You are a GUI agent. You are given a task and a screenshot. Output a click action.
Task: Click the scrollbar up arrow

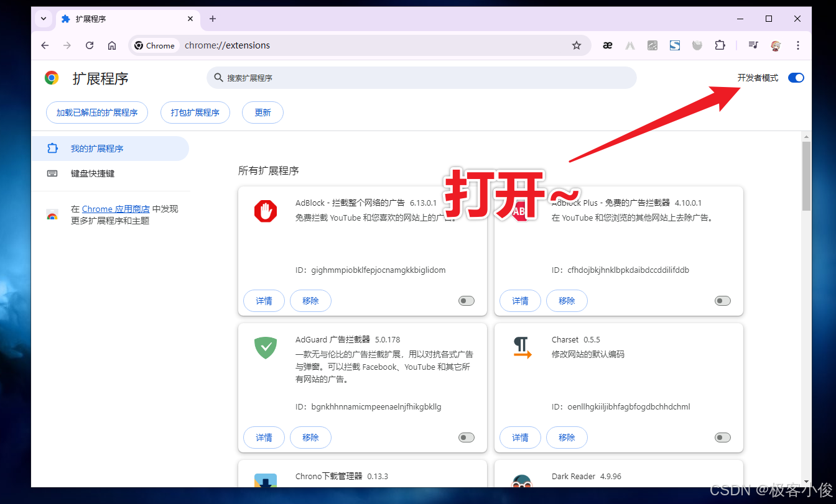(x=806, y=136)
